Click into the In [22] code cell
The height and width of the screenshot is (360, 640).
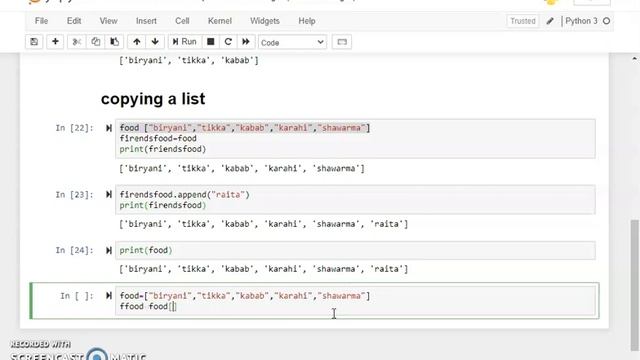355,139
